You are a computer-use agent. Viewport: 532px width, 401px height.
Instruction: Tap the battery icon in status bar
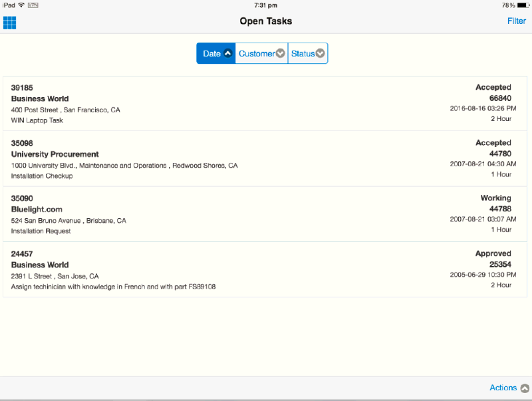(523, 5)
